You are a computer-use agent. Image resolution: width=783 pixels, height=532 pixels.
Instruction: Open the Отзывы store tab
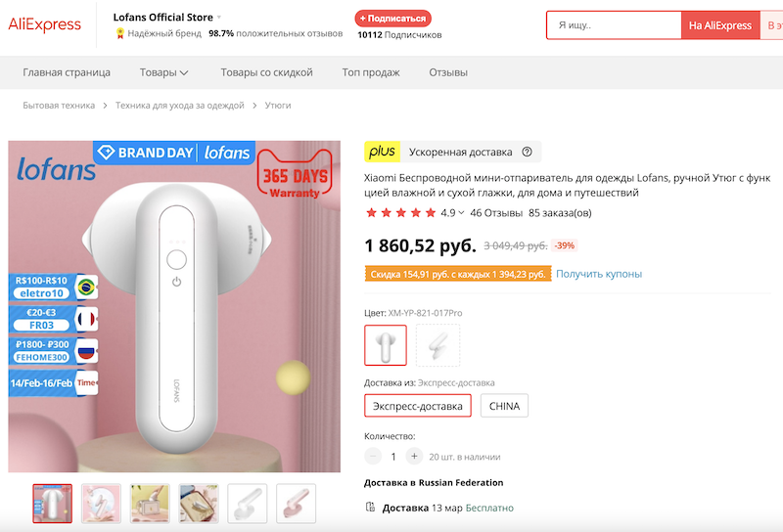pyautogui.click(x=448, y=72)
